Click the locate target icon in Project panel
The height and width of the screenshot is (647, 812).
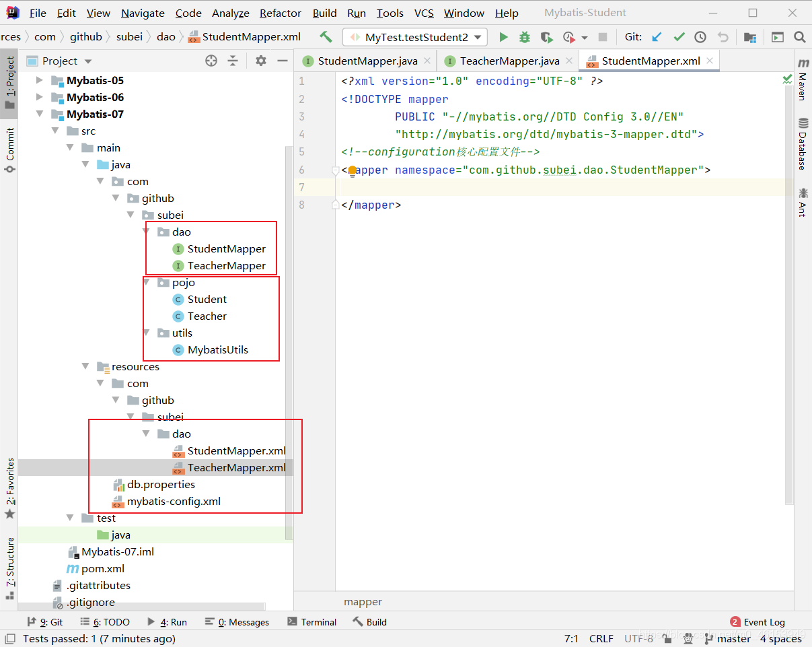[211, 61]
